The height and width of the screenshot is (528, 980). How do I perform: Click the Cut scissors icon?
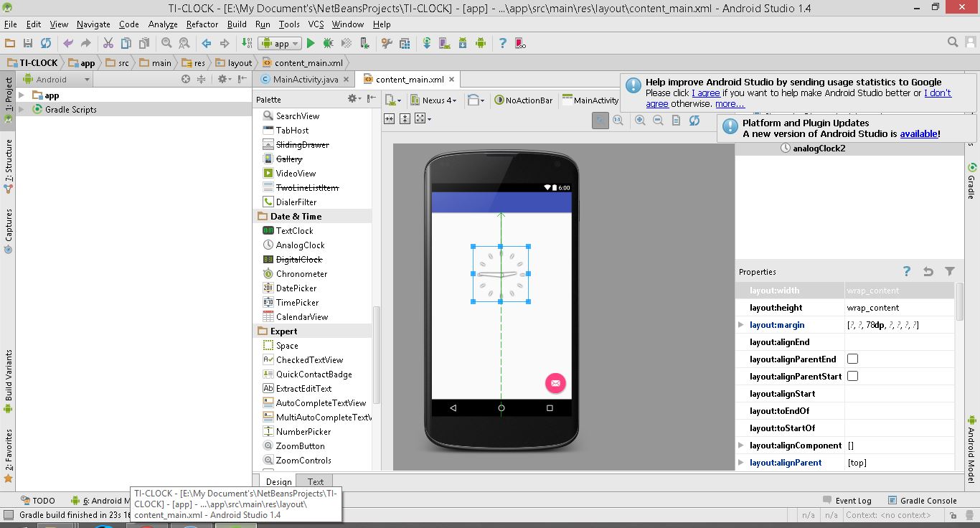tap(108, 44)
